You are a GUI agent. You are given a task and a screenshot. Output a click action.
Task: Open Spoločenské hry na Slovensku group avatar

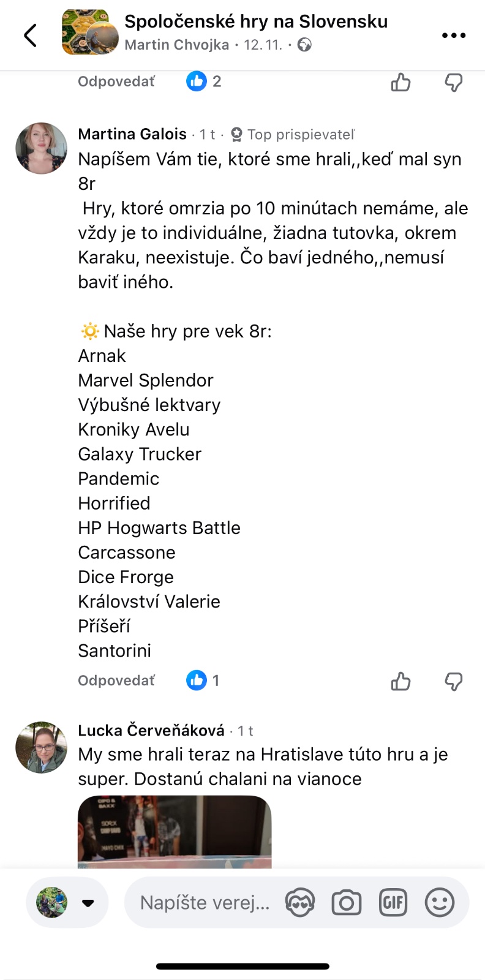(x=90, y=33)
